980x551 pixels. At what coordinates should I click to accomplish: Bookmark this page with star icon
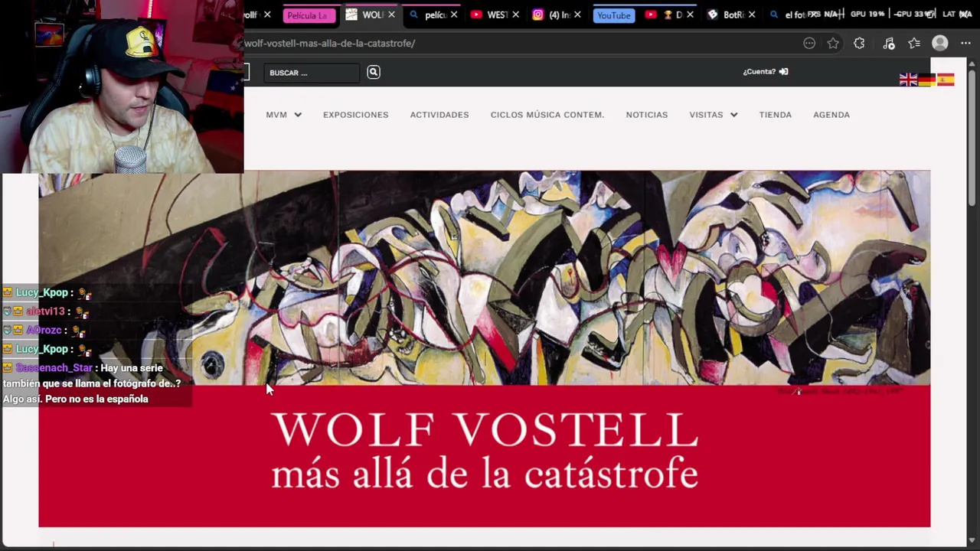tap(833, 44)
